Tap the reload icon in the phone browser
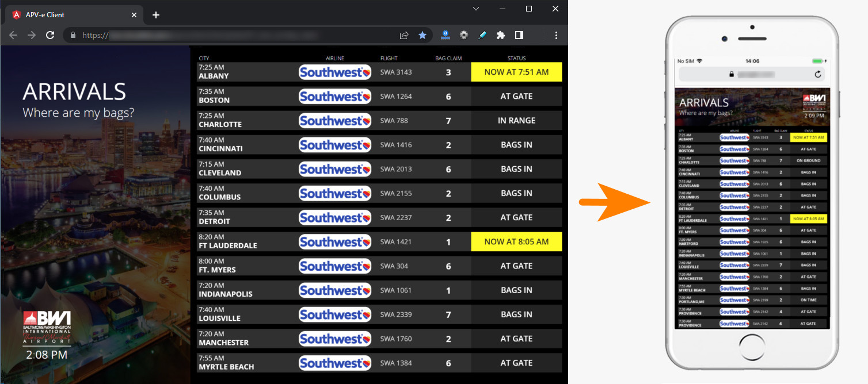The width and height of the screenshot is (868, 384). 818,74
